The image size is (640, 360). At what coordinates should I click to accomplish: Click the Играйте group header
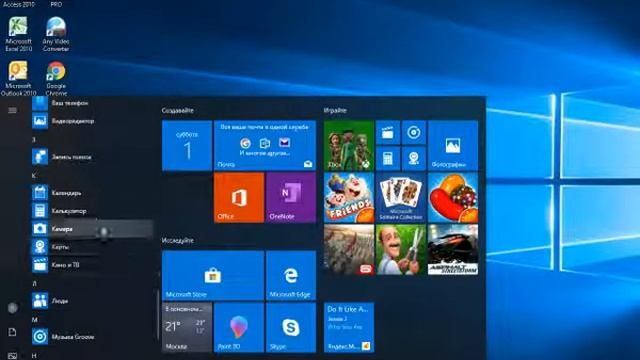pos(335,110)
